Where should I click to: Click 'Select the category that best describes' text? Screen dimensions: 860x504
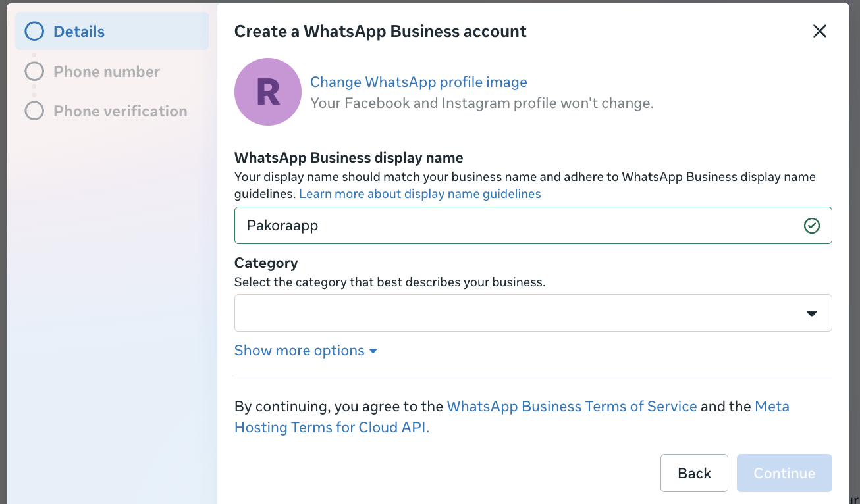pyautogui.click(x=390, y=282)
